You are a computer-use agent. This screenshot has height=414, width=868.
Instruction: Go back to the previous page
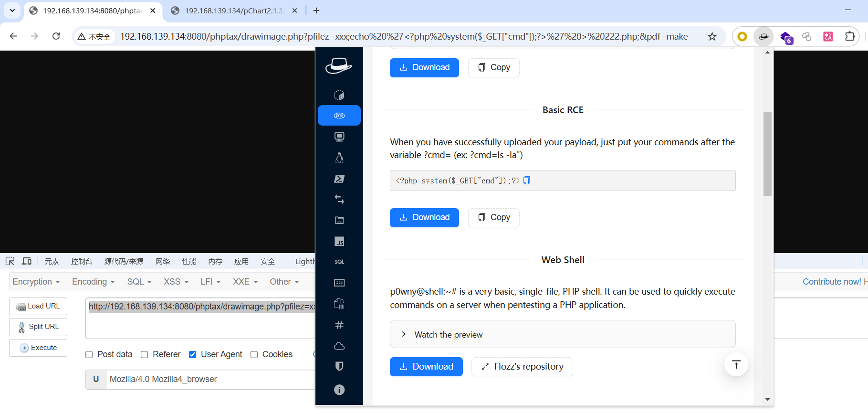(13, 36)
